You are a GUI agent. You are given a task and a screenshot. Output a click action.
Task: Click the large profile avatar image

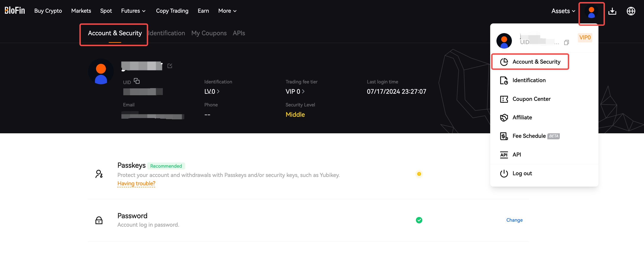click(101, 72)
